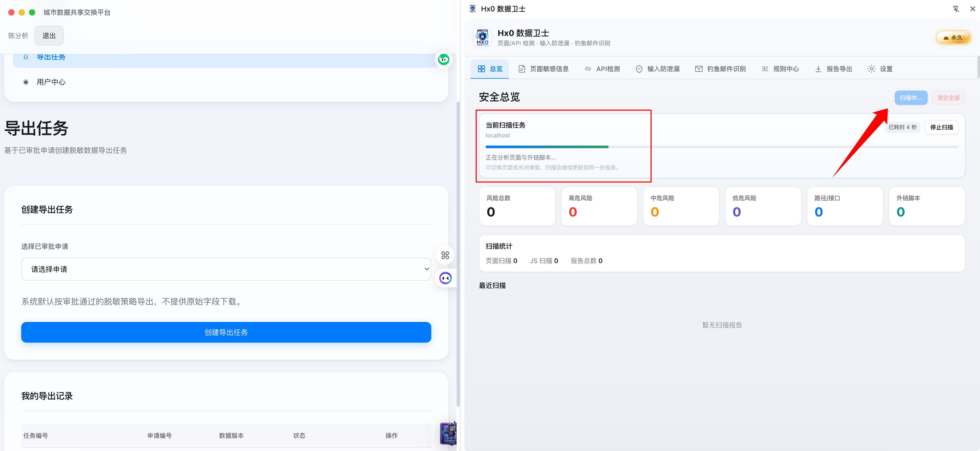
Task: Open the 总览 overview tab
Action: pos(490,69)
